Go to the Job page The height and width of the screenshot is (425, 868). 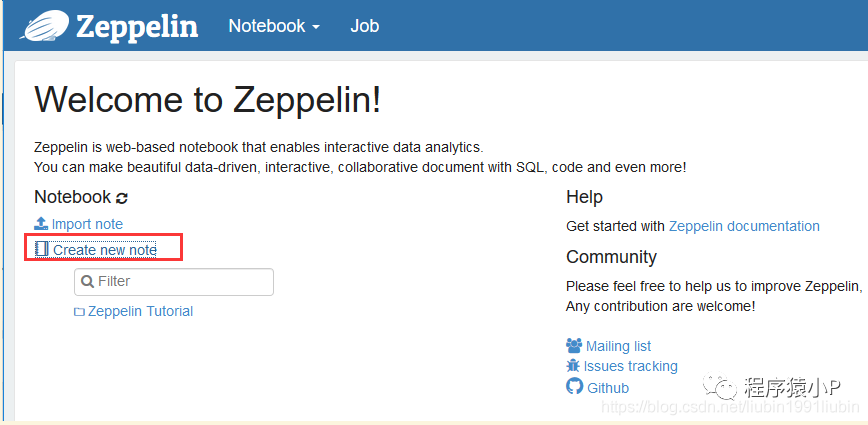pyautogui.click(x=365, y=26)
